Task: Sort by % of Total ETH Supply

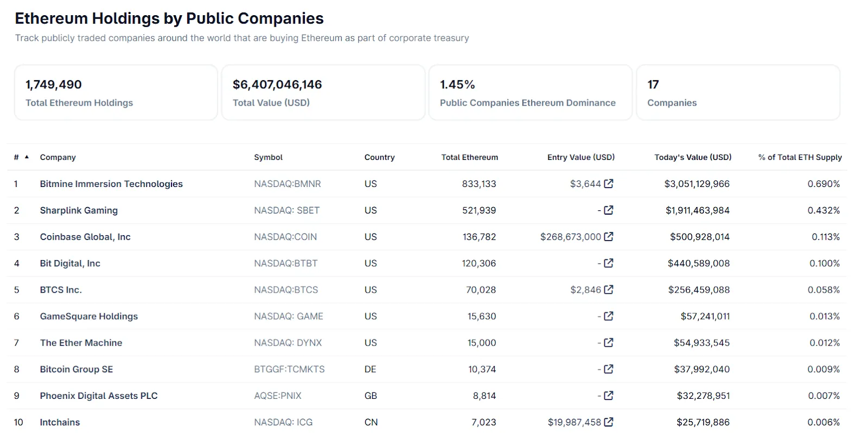Action: tap(800, 157)
